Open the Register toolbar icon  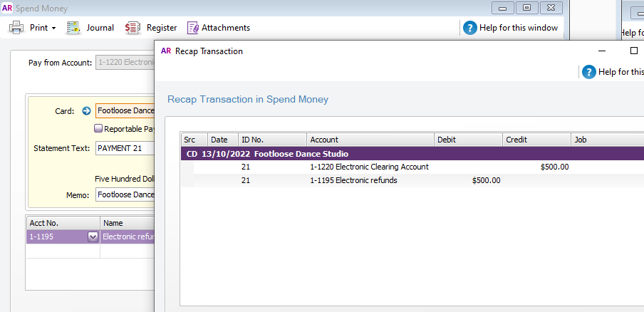coord(133,28)
